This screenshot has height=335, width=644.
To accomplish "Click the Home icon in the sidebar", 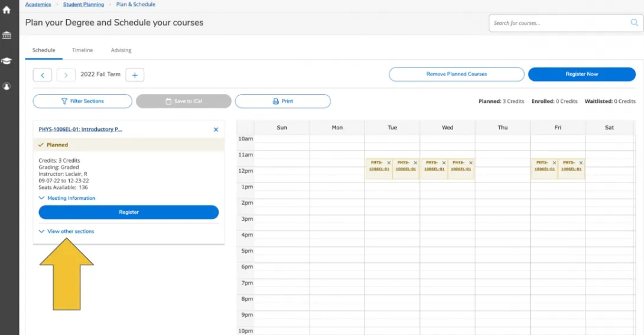I will 7,10.
